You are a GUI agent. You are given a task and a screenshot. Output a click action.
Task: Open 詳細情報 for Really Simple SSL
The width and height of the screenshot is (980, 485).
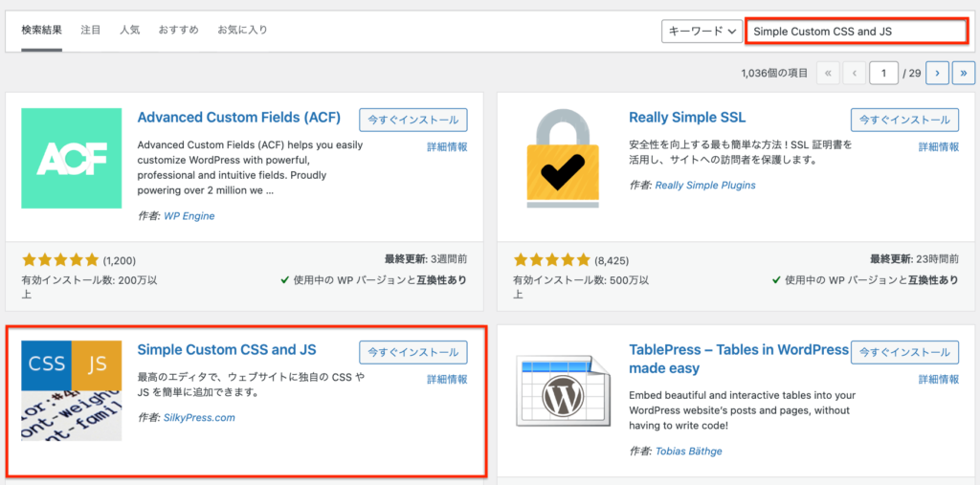pyautogui.click(x=938, y=147)
